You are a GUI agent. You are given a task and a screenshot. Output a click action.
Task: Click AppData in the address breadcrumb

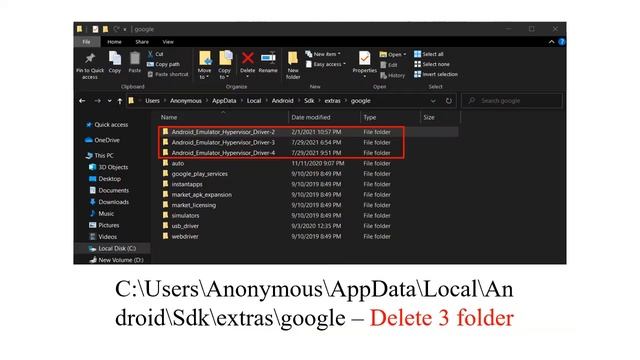point(224,101)
